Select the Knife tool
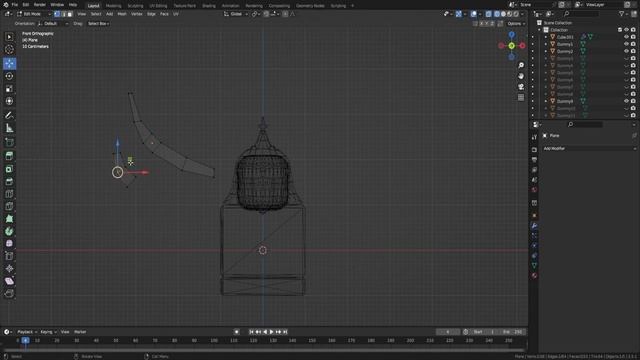The image size is (640, 360). [9, 206]
